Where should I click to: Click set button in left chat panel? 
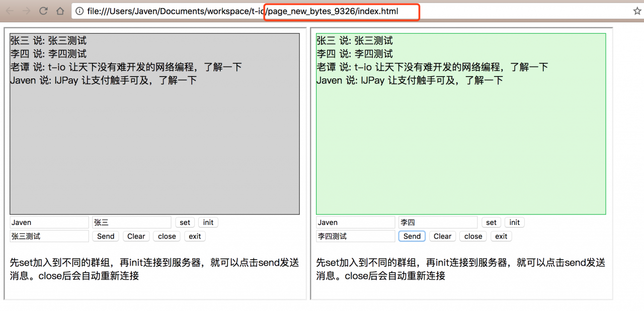click(x=185, y=222)
